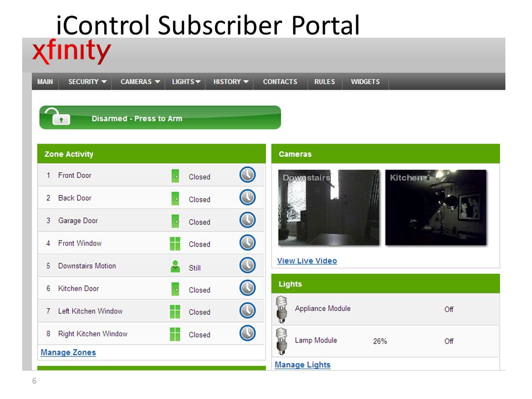Follow the Manage Zones link

[x=68, y=352]
